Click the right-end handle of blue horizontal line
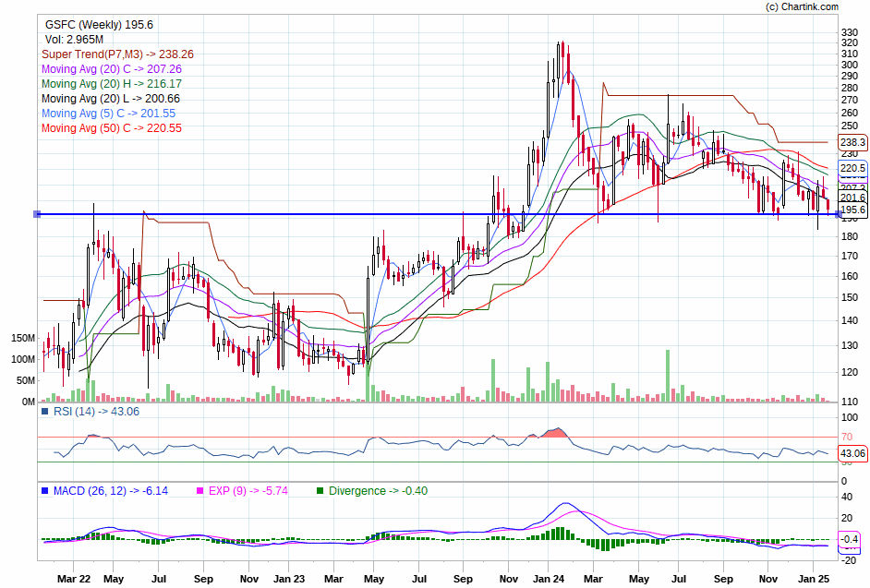Viewport: 870px width, 588px height. click(839, 214)
